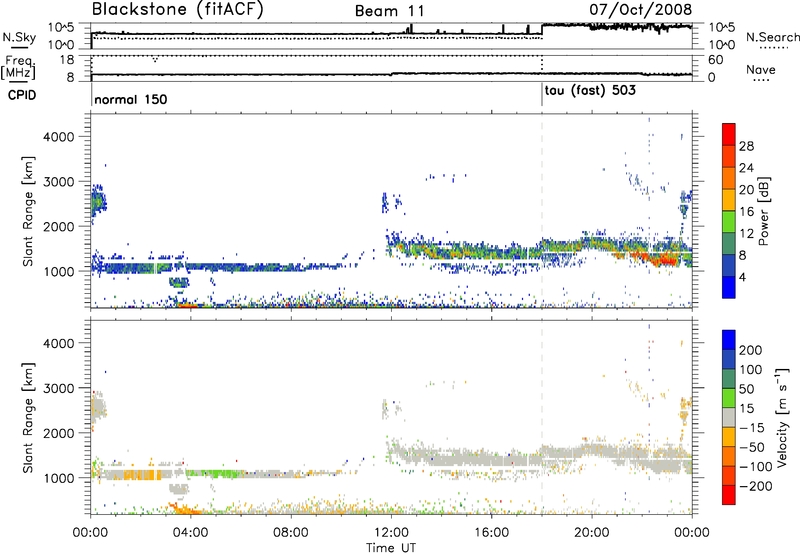Click the '18' frequency axis value
This screenshot has width=800, height=554.
67,60
